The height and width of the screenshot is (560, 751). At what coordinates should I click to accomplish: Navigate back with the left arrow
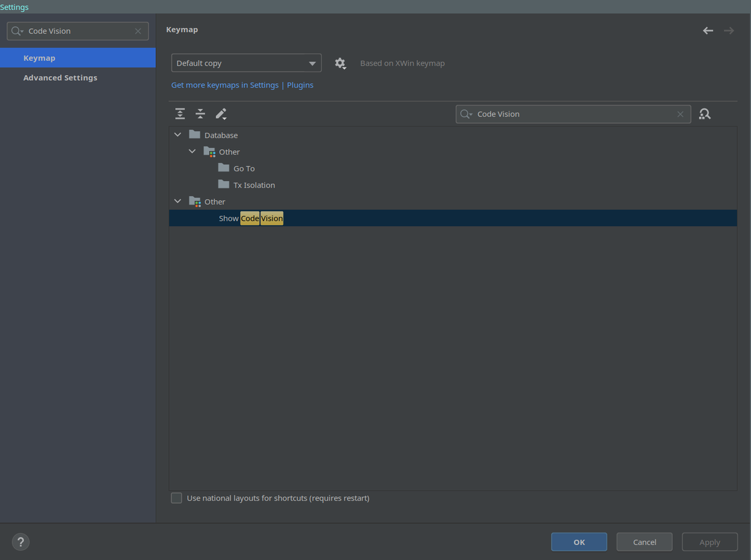(x=708, y=31)
